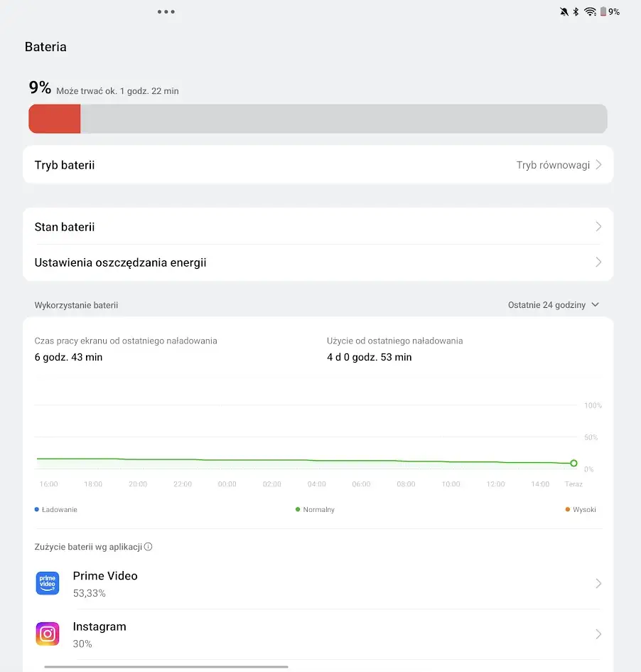Image resolution: width=641 pixels, height=672 pixels.
Task: Expand the Ostatnie 24 godziny dropdown
Action: point(553,305)
